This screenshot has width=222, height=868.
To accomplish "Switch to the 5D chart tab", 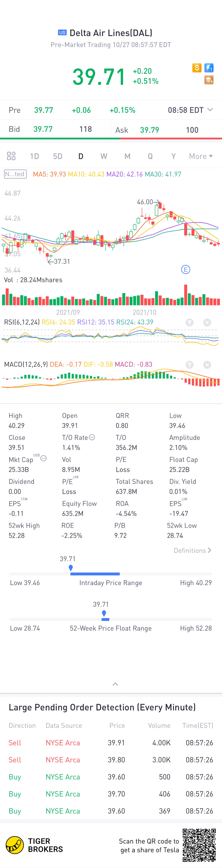I will tap(58, 156).
